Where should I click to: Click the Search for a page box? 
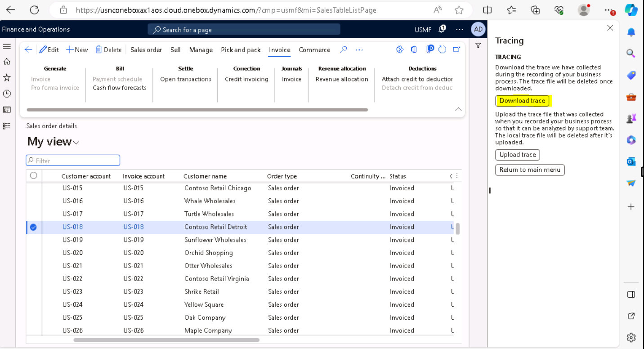pos(244,30)
